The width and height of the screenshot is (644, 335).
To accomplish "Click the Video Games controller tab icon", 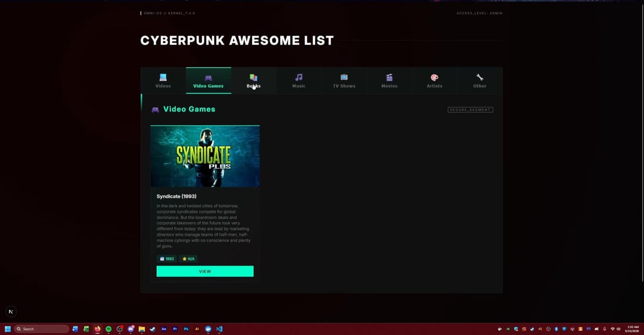I will coord(208,77).
